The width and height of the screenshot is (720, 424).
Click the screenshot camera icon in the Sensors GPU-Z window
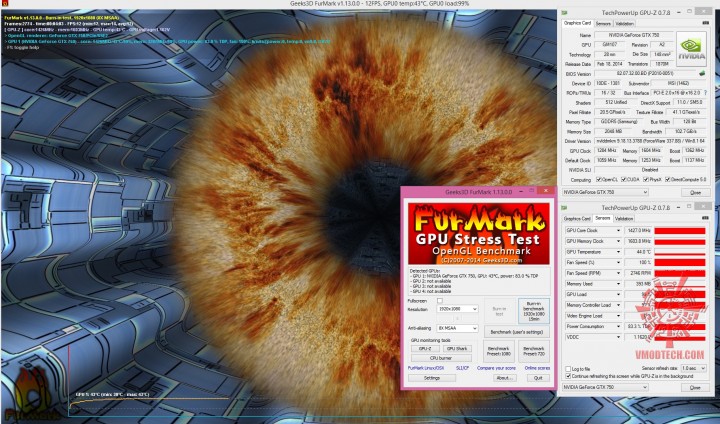tap(705, 218)
